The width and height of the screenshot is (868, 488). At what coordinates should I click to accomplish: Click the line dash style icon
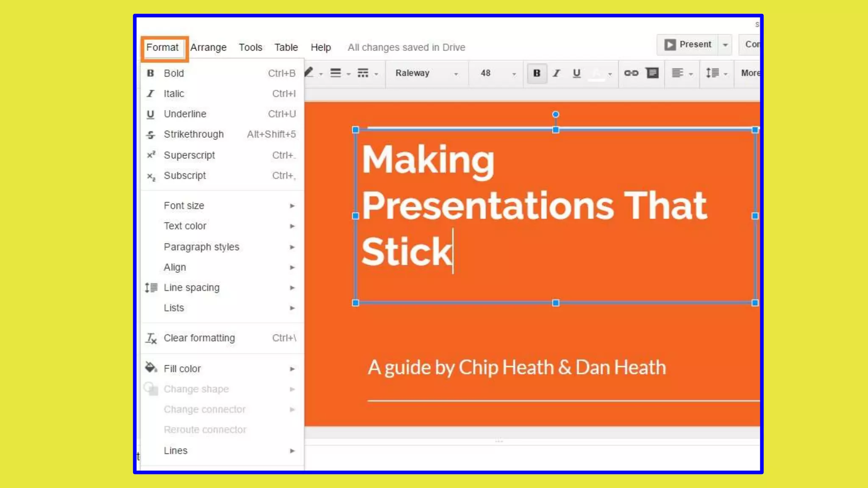[363, 73]
